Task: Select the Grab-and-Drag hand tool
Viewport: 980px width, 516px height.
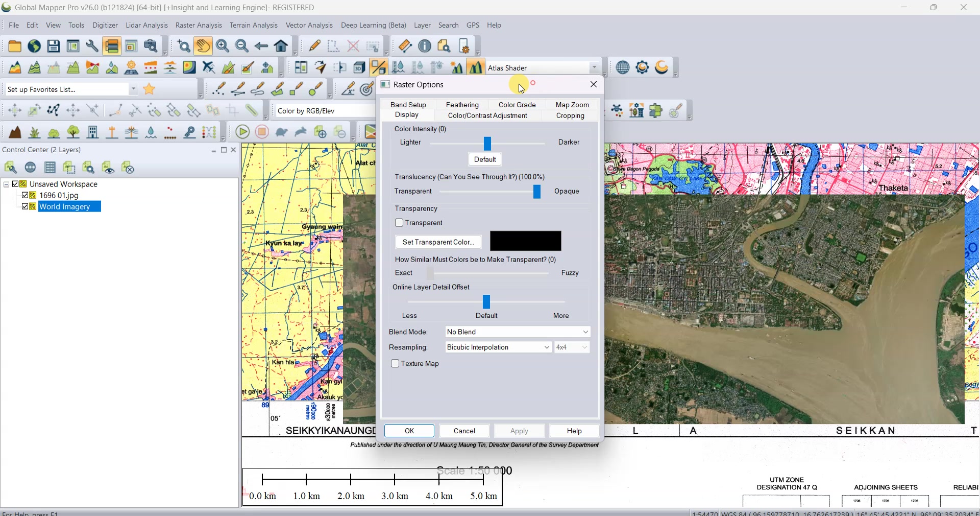Action: point(203,46)
